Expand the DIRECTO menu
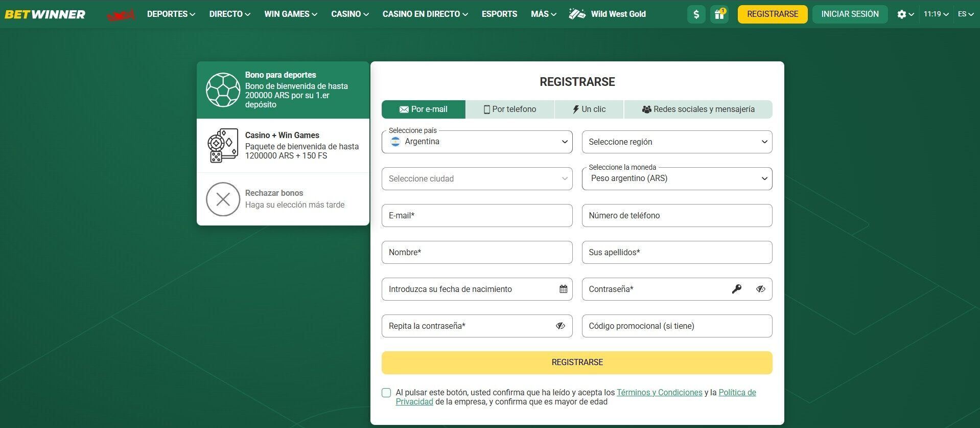Screen dimensions: 980x428 (x=230, y=14)
